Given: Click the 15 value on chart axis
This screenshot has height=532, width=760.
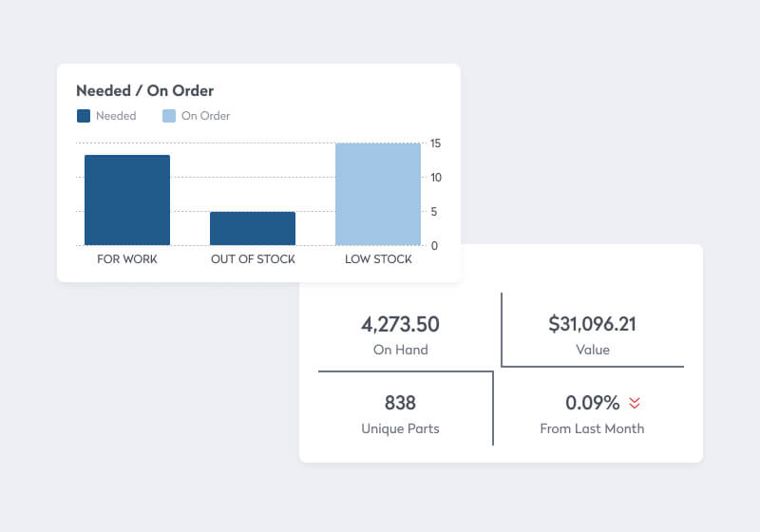Looking at the screenshot, I should coord(435,143).
